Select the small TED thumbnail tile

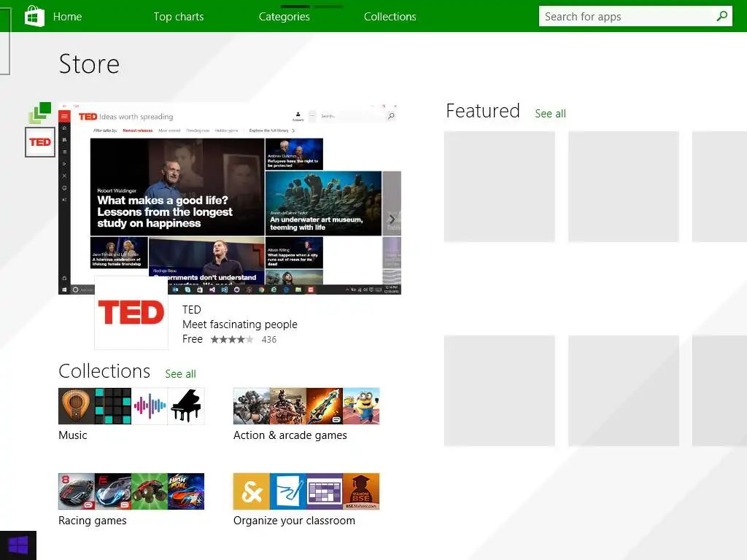pyautogui.click(x=40, y=142)
